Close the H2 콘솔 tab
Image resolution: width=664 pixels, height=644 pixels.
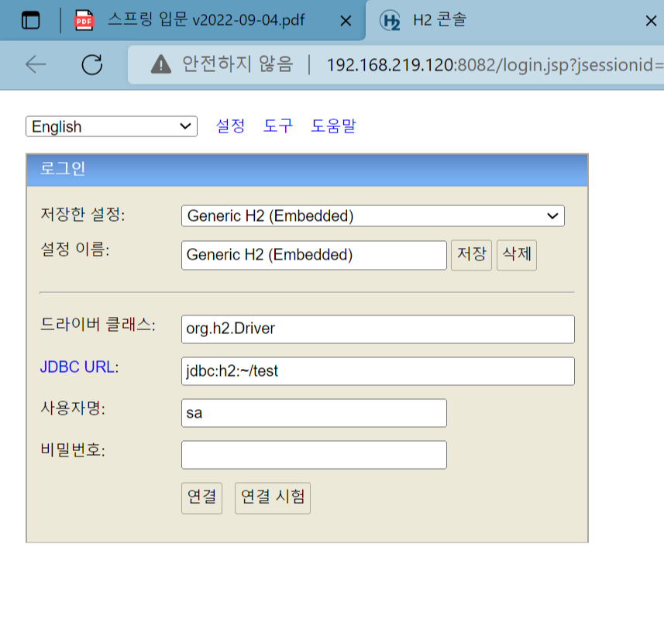click(651, 20)
